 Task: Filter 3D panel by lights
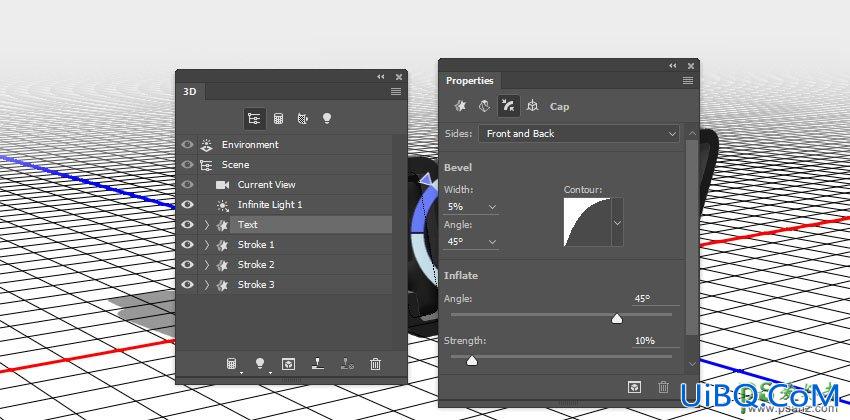(x=326, y=118)
